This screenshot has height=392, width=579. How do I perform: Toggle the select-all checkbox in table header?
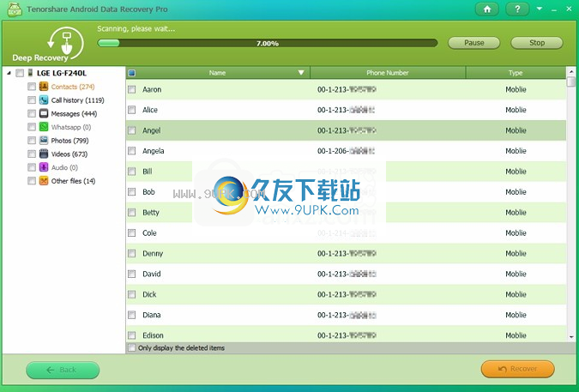[131, 73]
